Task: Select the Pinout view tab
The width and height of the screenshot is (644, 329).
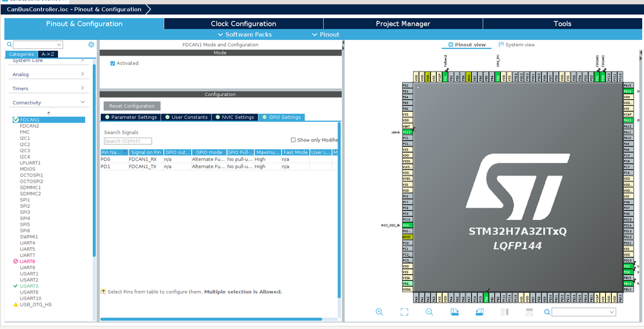Action: pyautogui.click(x=467, y=45)
